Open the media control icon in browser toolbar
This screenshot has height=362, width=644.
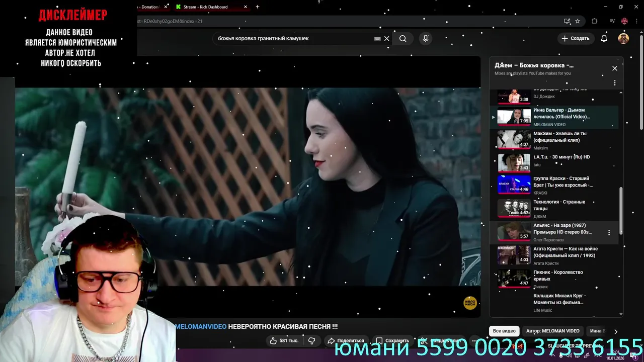coord(612,21)
